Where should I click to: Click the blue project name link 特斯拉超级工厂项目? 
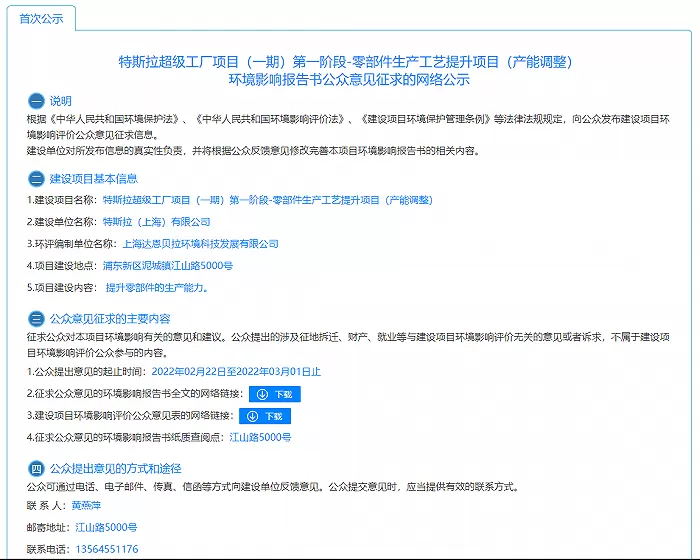267,200
